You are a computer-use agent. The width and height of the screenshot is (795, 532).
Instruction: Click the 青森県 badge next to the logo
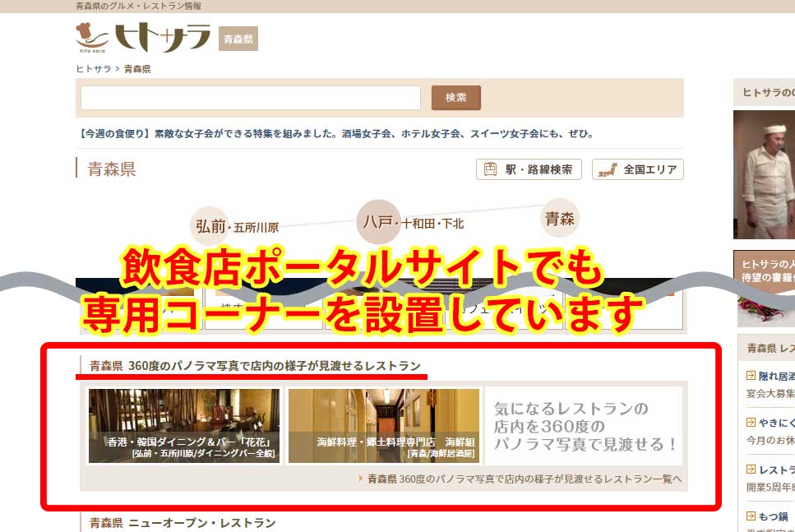(x=237, y=38)
